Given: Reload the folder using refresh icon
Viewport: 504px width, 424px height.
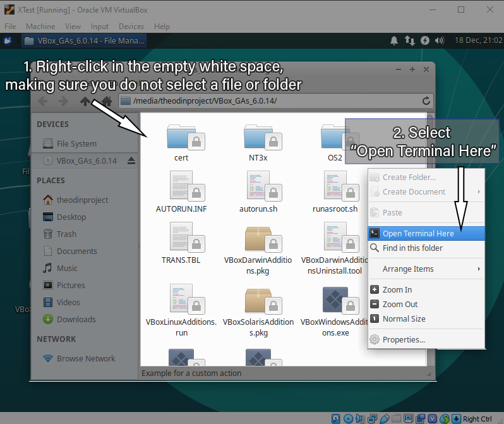Looking at the screenshot, I should [x=426, y=101].
